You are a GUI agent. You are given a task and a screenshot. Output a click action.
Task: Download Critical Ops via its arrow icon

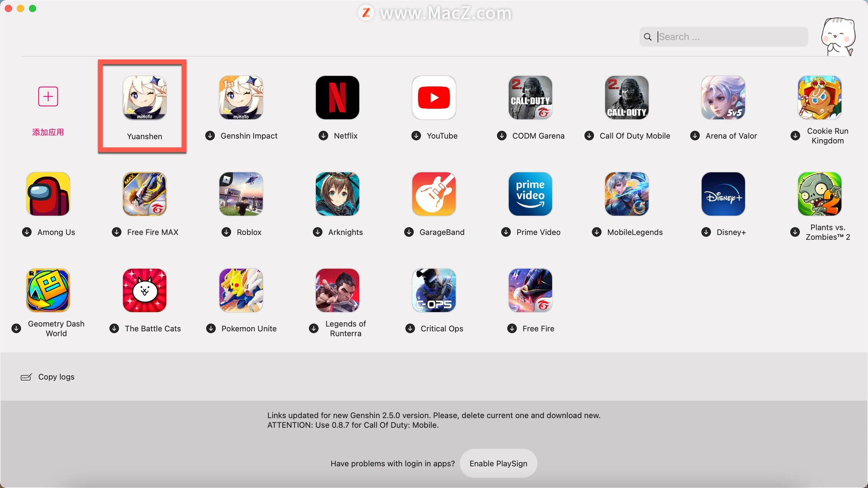click(x=410, y=328)
